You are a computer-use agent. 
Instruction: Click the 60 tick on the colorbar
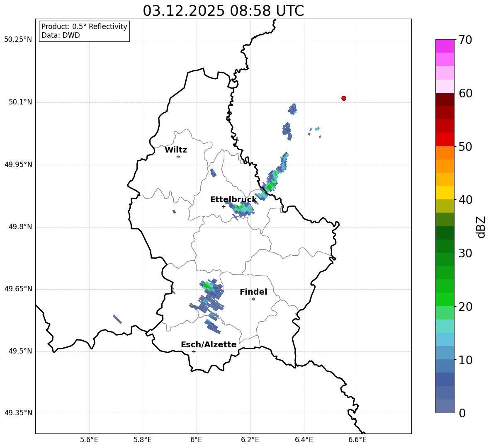[x=465, y=93]
